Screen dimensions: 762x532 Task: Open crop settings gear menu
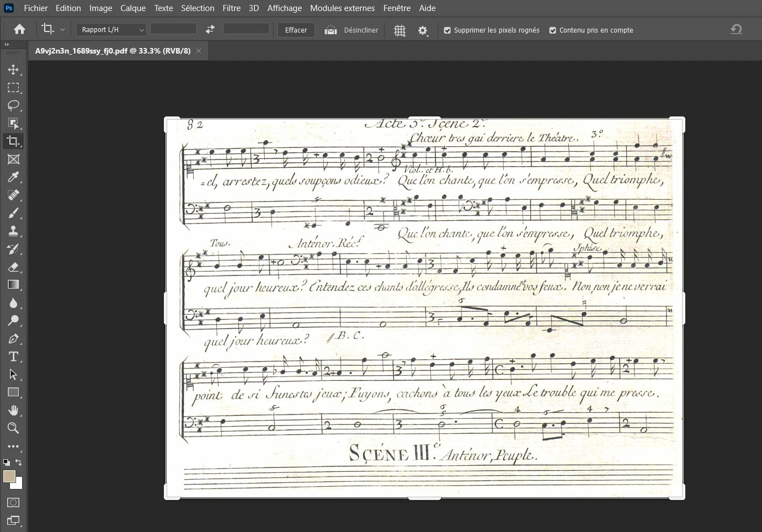click(423, 30)
